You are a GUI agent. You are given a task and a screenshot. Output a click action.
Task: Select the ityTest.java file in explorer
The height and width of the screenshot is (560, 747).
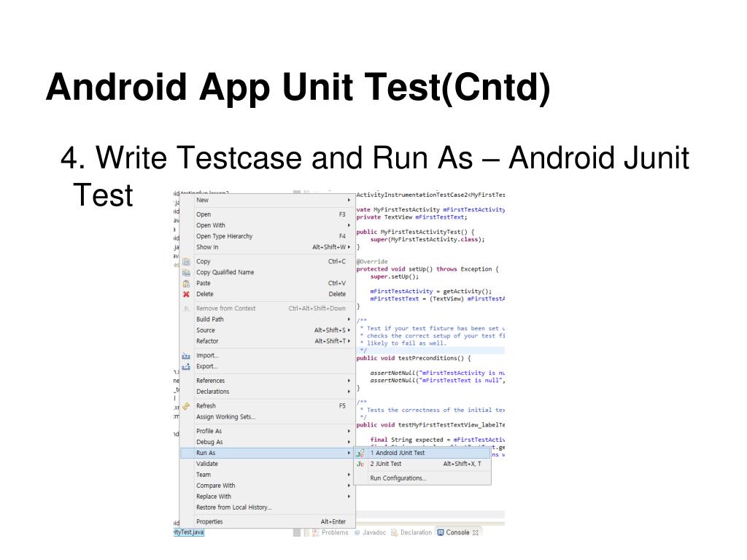[x=189, y=532]
